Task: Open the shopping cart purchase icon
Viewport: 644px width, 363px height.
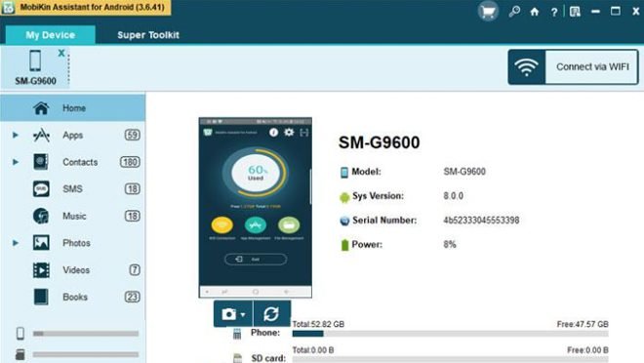Action: tap(488, 12)
